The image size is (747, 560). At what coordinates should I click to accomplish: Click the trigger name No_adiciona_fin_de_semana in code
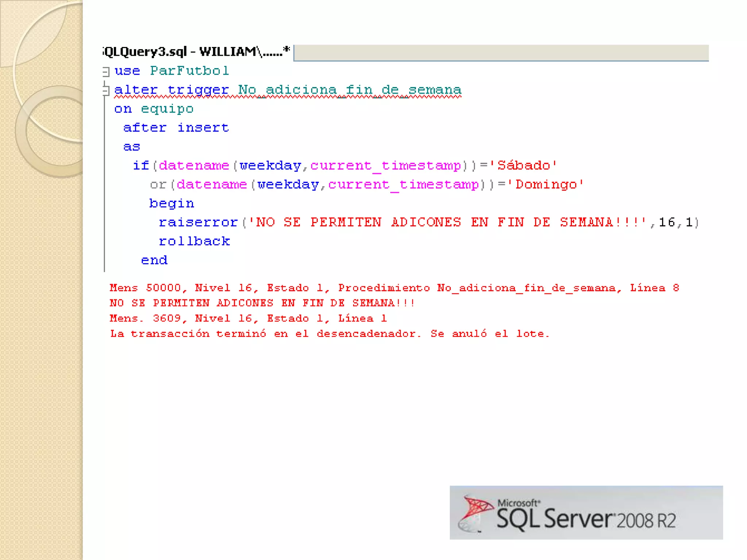click(350, 90)
